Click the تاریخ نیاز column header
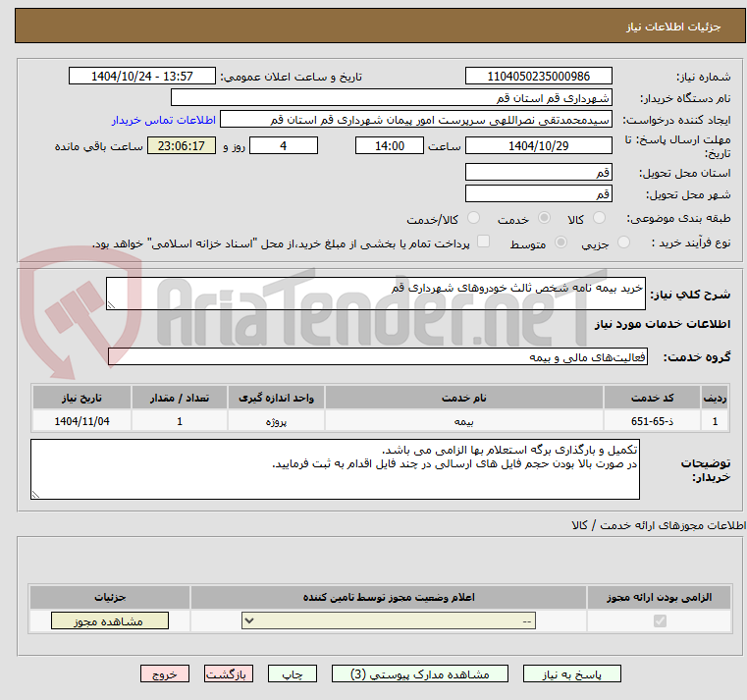 (81, 398)
